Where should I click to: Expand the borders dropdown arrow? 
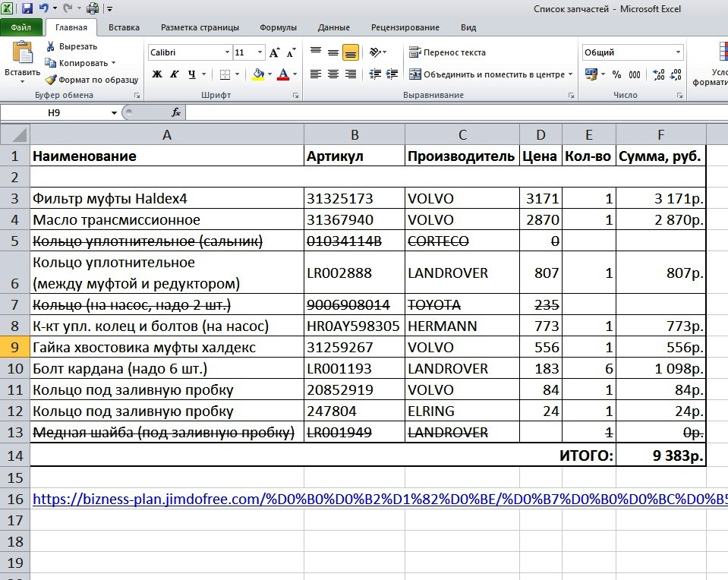238,74
